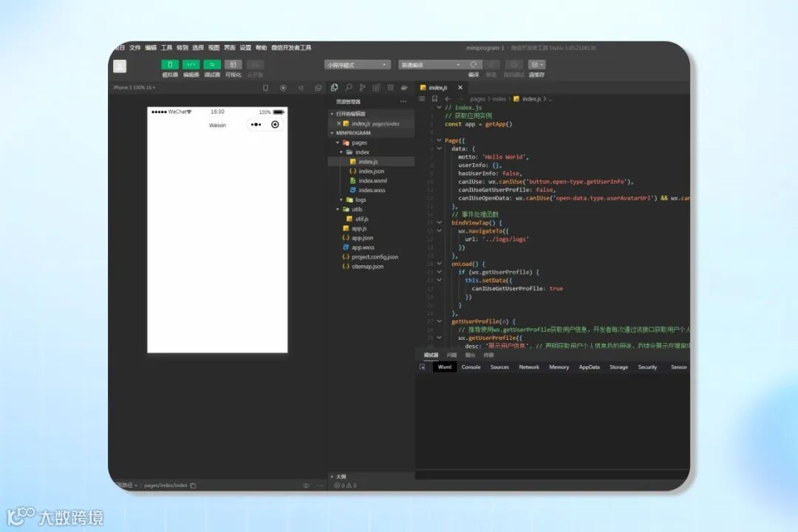The width and height of the screenshot is (798, 532).
Task: Open the 文件 menu
Action: (x=135, y=47)
